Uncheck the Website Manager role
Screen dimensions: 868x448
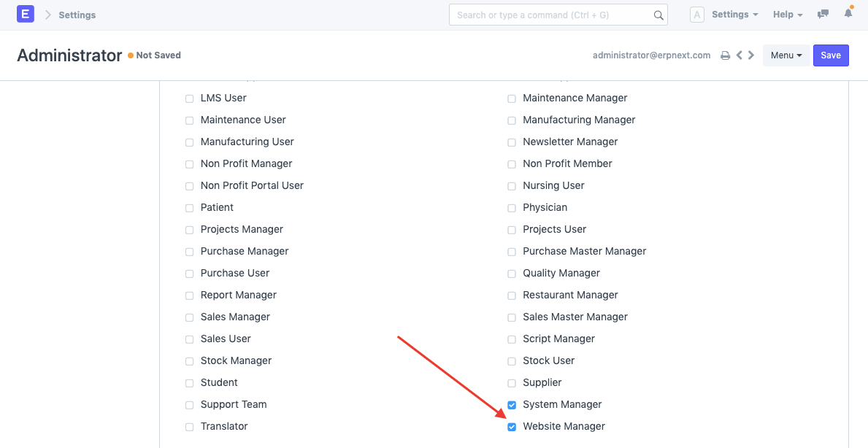tap(512, 427)
